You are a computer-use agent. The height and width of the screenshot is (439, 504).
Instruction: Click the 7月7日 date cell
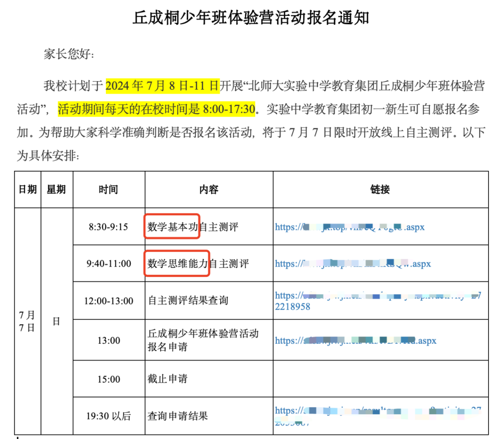point(27,321)
